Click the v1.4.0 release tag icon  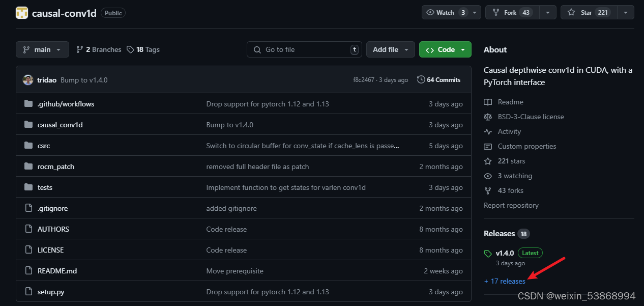(488, 253)
